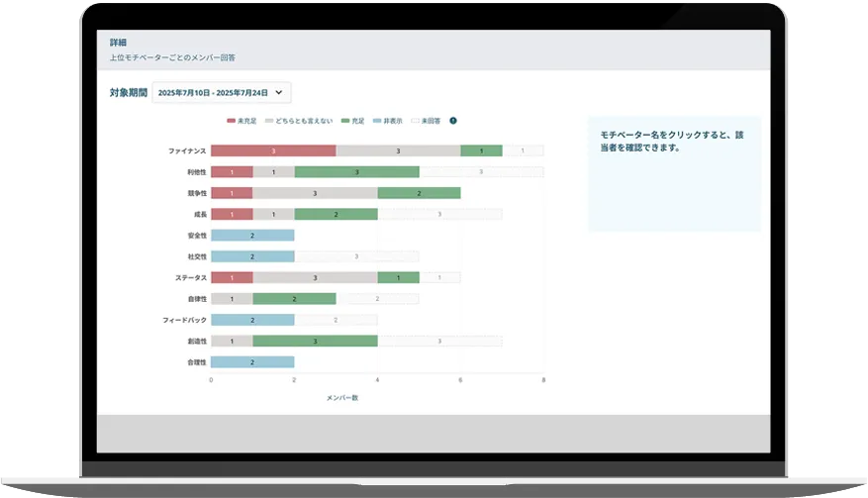The height and width of the screenshot is (498, 868).
Task: Select the white 未回答 bar in 社交性 row
Action: pos(356,256)
